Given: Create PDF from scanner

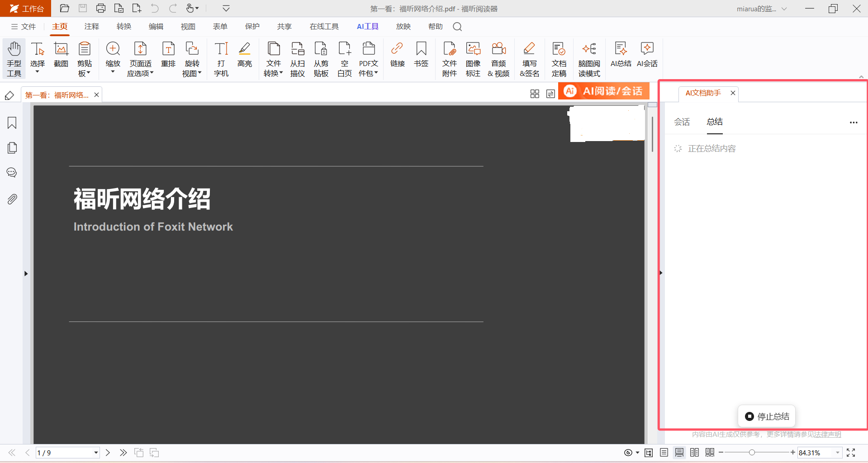Looking at the screenshot, I should click(298, 59).
